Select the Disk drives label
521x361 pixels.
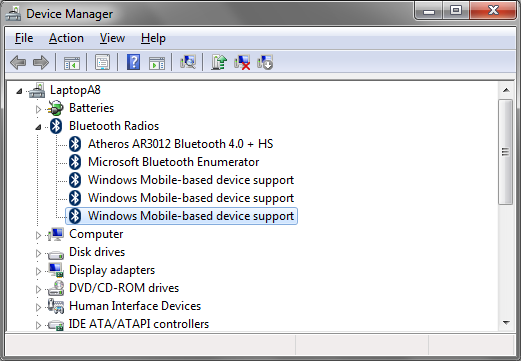click(x=97, y=252)
